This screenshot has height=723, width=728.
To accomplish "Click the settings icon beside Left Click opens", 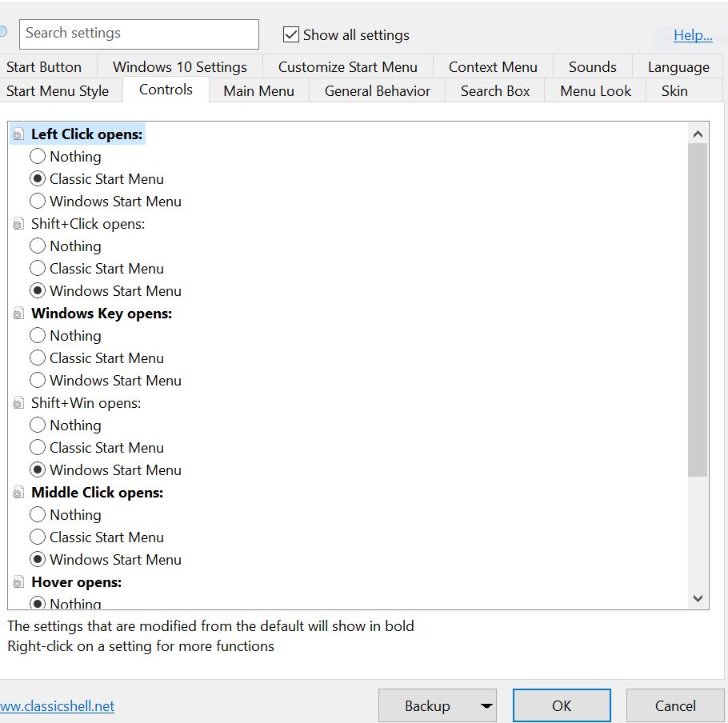I will coord(18,135).
